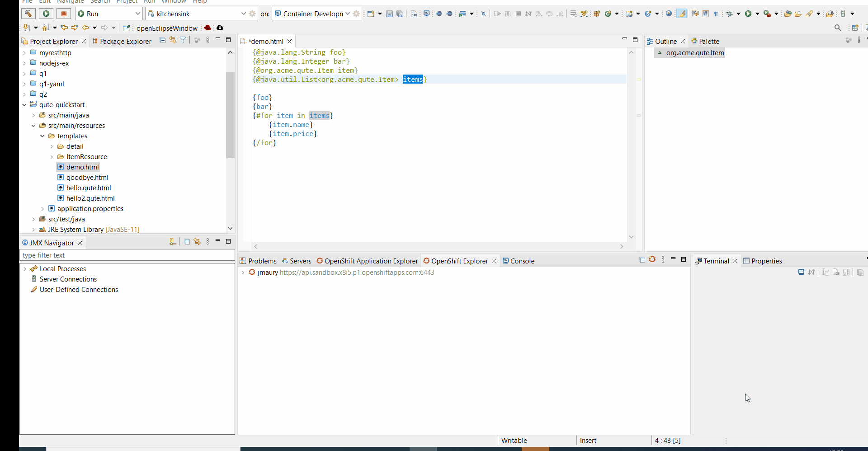This screenshot has width=868, height=451.
Task: Click the Open a Terminal icon in Terminal view
Action: point(801,272)
